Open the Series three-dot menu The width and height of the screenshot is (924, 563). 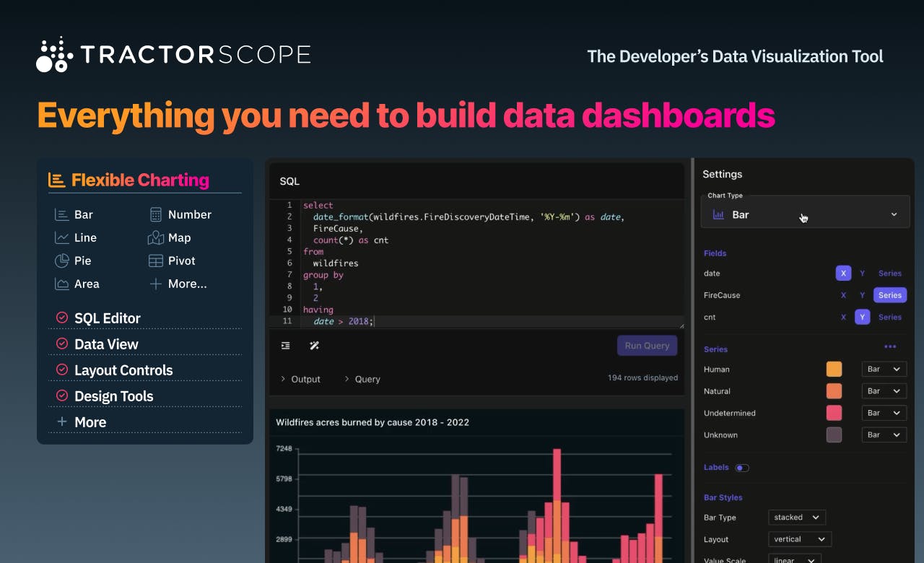pyautogui.click(x=890, y=347)
